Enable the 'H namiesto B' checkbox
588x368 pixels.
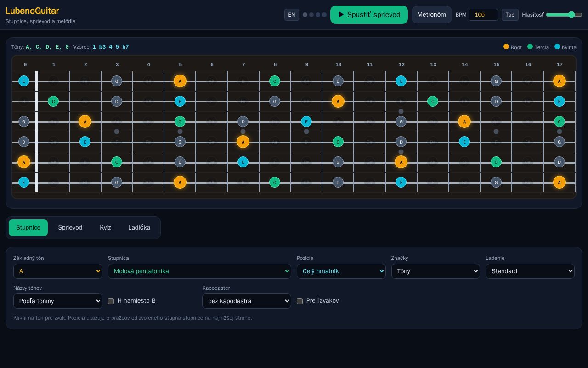(x=111, y=301)
